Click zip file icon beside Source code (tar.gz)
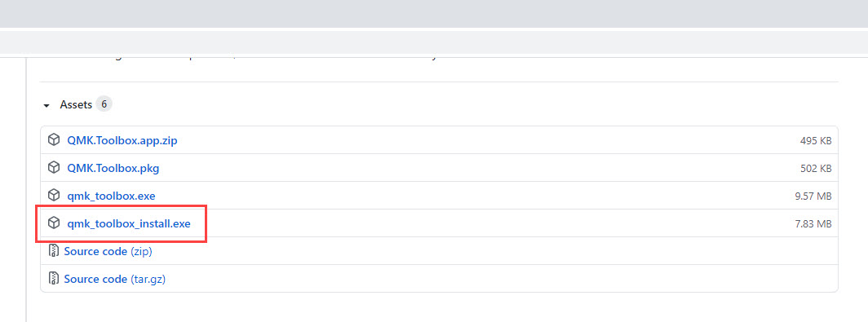The width and height of the screenshot is (868, 322). click(54, 278)
